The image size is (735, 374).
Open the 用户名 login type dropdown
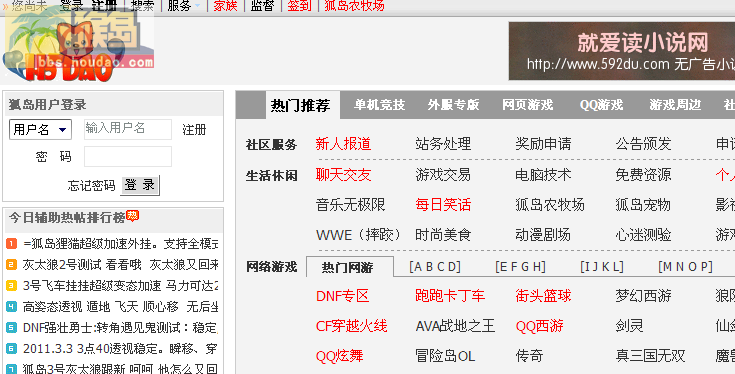point(40,129)
